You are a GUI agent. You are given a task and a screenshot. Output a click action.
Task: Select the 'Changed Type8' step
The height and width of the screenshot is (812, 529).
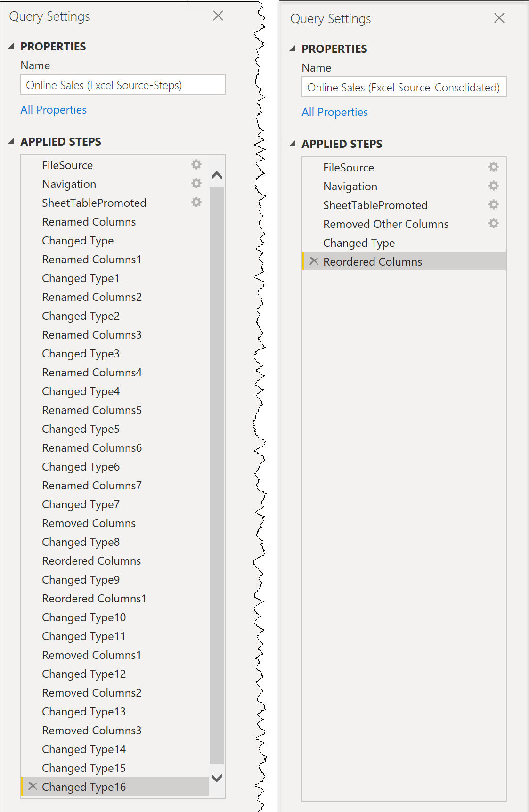(x=114, y=542)
